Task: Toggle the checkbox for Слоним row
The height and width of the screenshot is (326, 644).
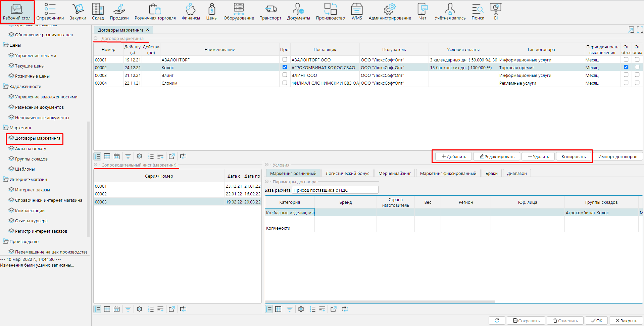Action: [x=285, y=83]
